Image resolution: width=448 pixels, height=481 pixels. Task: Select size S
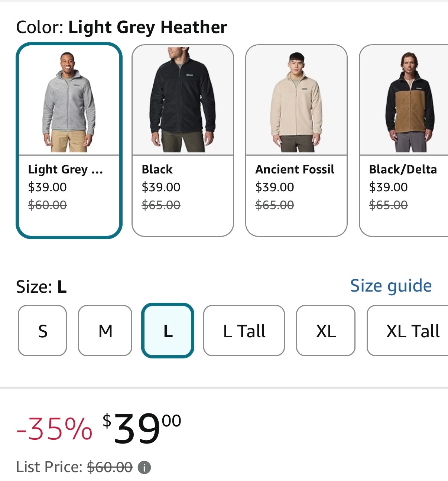click(x=42, y=331)
